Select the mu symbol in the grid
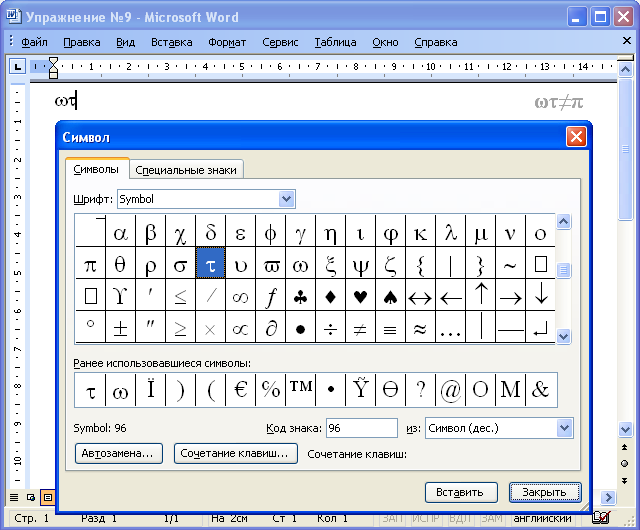The width and height of the screenshot is (640, 530). 481,231
